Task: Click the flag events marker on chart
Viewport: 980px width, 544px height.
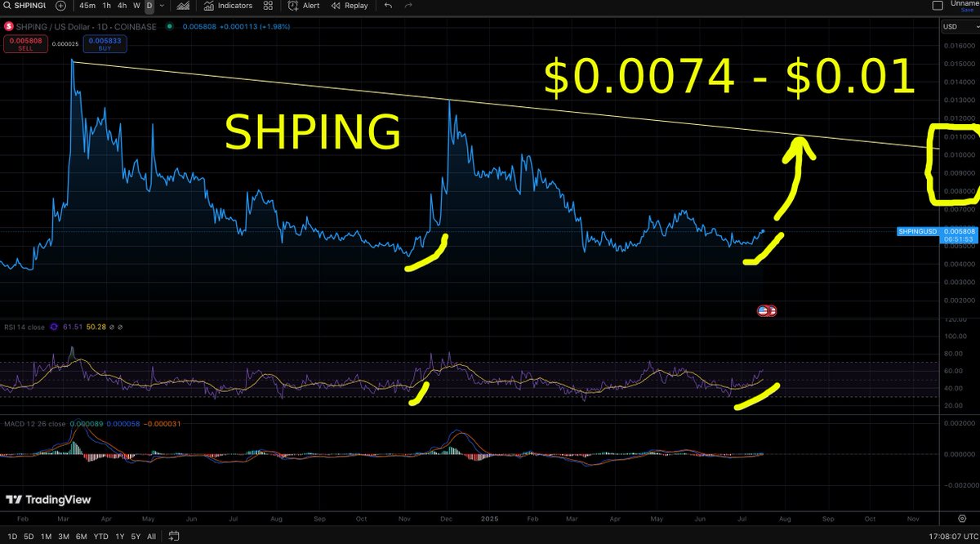Action: [x=767, y=310]
